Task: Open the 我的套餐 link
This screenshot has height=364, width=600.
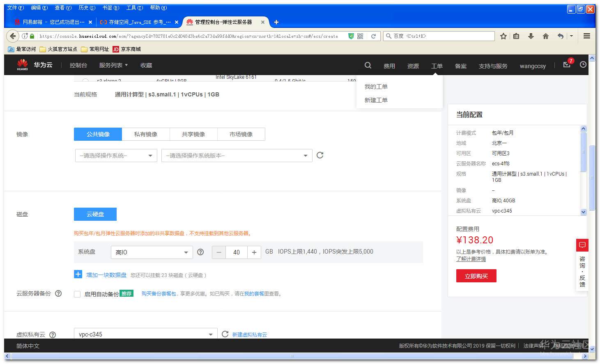Action: click(254, 294)
